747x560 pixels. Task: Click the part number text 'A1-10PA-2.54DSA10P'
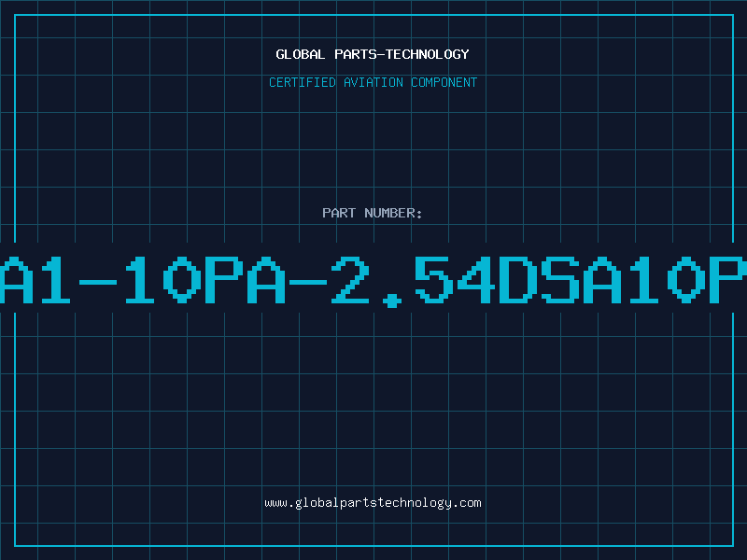pyautogui.click(x=373, y=281)
